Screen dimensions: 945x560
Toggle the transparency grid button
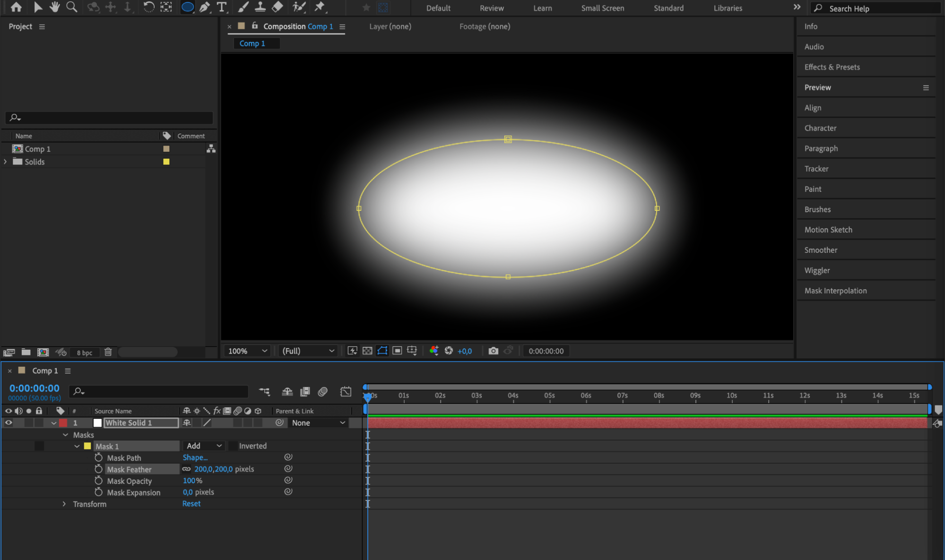click(367, 351)
